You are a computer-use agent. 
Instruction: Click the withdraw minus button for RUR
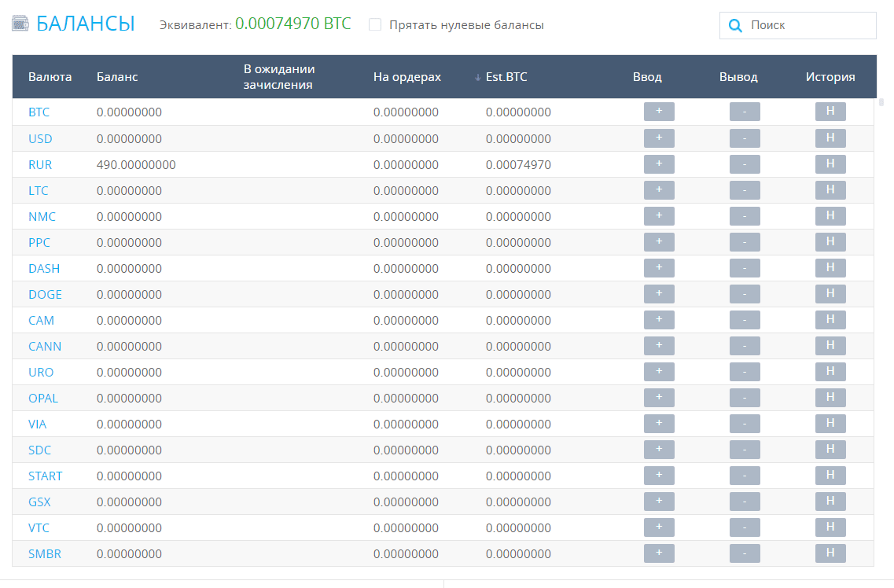coord(745,164)
